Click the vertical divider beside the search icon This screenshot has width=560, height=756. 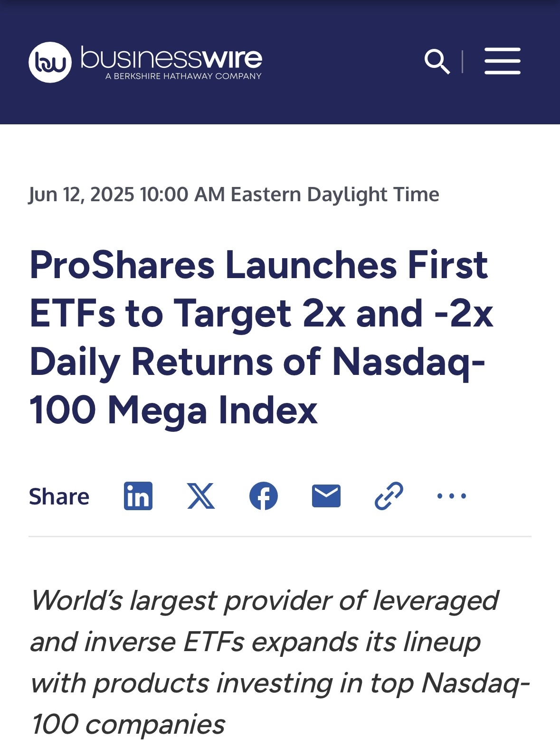click(x=462, y=62)
